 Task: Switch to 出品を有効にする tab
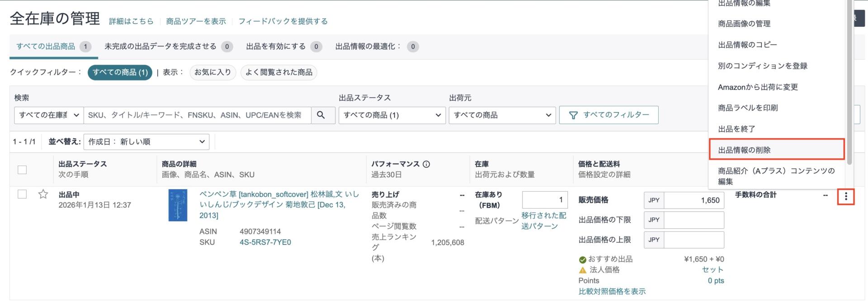(284, 46)
